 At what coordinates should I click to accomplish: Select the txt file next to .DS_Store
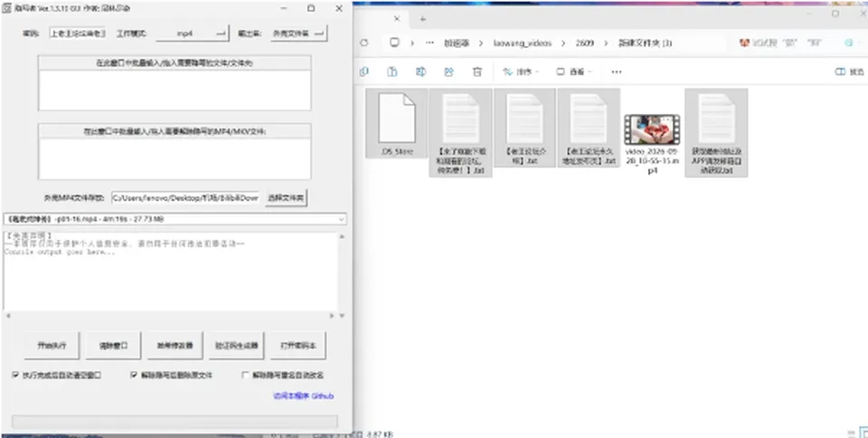click(460, 133)
